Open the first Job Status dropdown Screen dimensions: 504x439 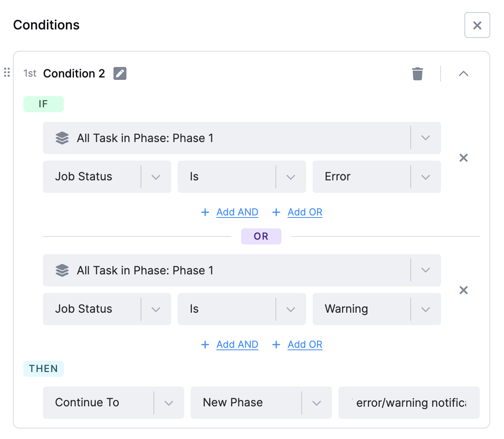point(107,177)
